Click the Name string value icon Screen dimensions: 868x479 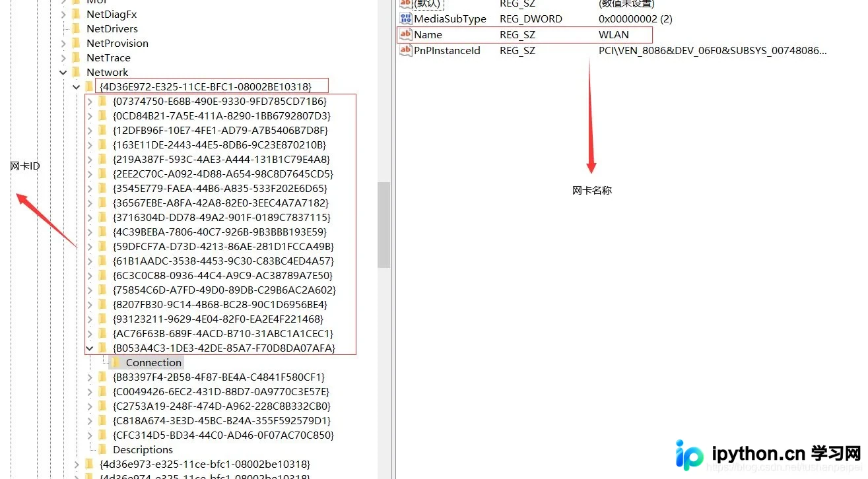click(406, 35)
